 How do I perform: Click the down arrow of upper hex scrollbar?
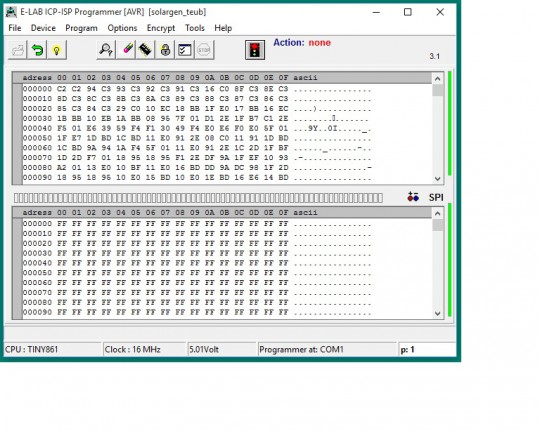pos(437,178)
